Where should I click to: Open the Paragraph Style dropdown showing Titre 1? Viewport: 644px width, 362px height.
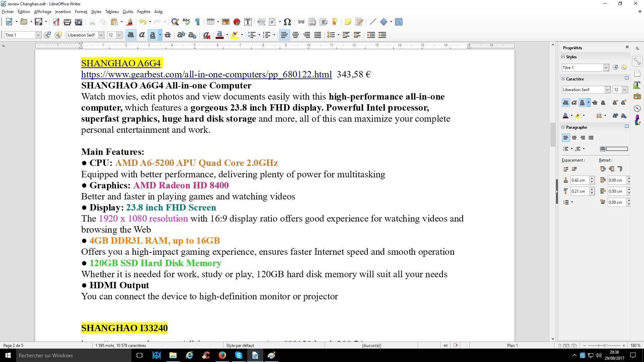(x=38, y=35)
